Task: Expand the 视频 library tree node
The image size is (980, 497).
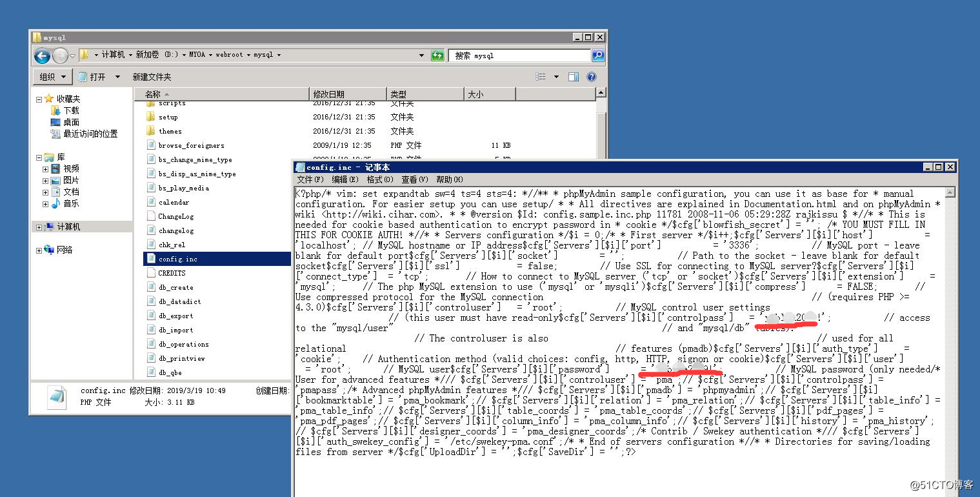Action: point(46,169)
